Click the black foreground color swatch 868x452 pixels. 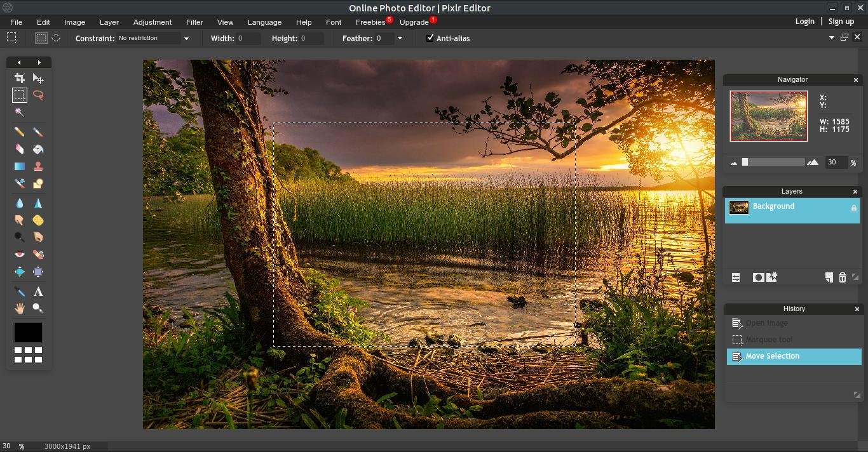(28, 332)
